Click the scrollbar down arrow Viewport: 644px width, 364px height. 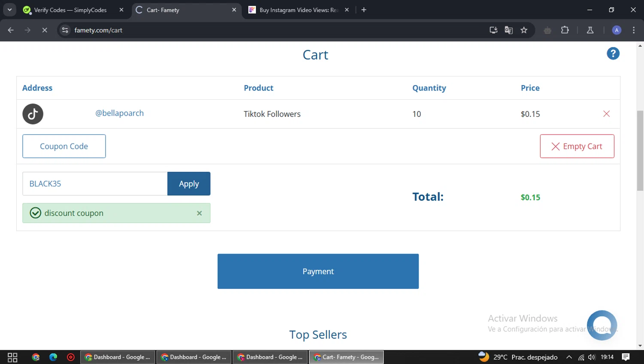640,346
